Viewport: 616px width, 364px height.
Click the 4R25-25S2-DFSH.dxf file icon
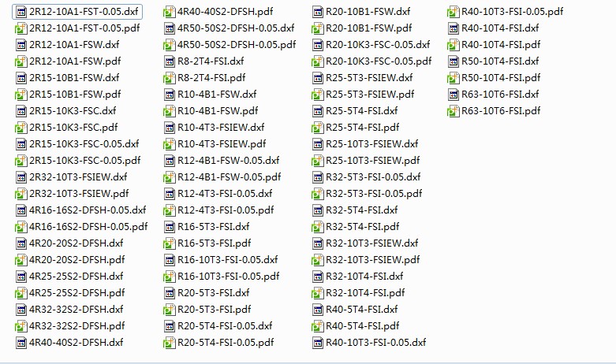click(21, 276)
